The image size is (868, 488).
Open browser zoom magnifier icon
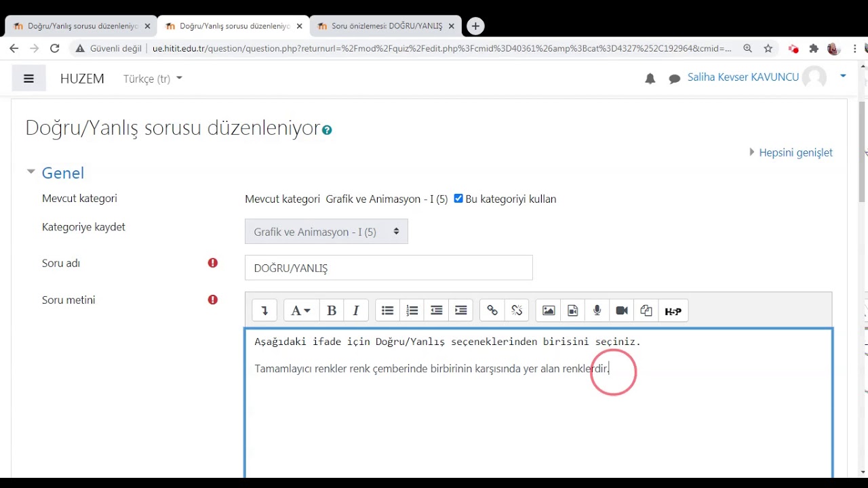click(x=747, y=48)
